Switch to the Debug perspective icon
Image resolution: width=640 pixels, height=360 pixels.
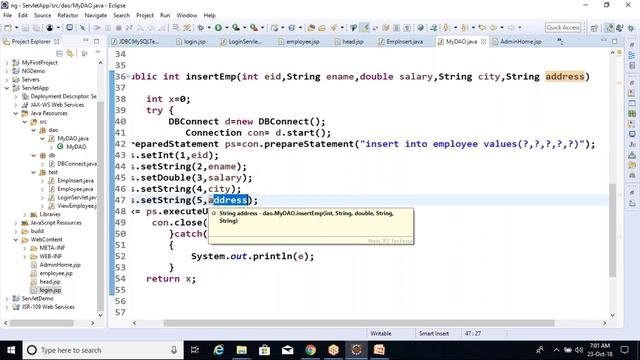pyautogui.click(x=631, y=28)
